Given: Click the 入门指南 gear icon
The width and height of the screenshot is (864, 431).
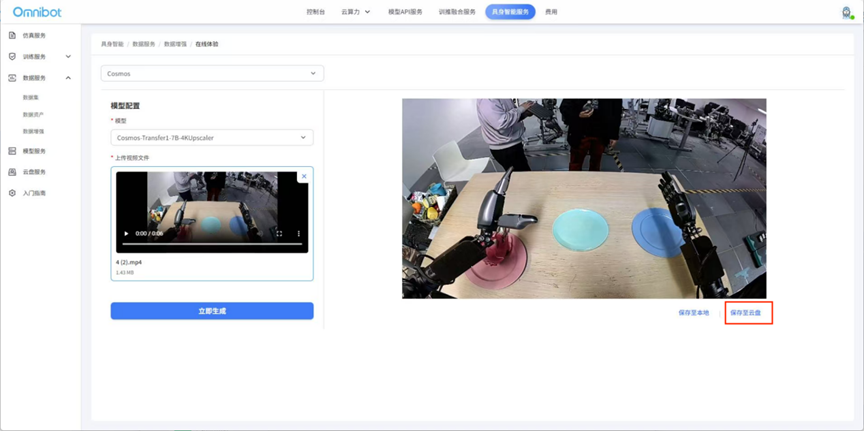Looking at the screenshot, I should point(12,193).
